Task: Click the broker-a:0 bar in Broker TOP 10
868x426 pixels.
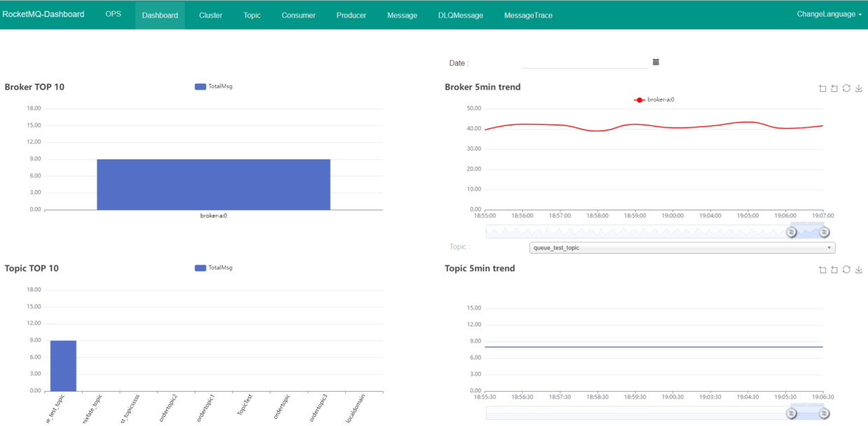Action: pyautogui.click(x=213, y=184)
